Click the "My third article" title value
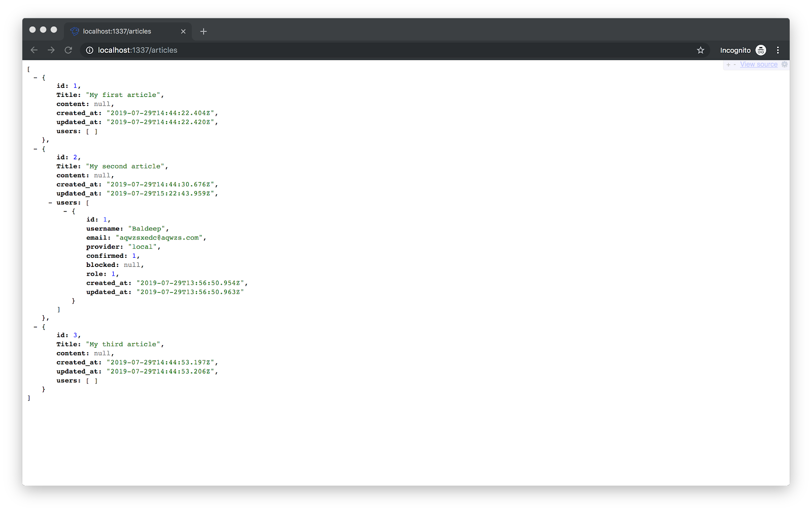The image size is (812, 512). (123, 344)
